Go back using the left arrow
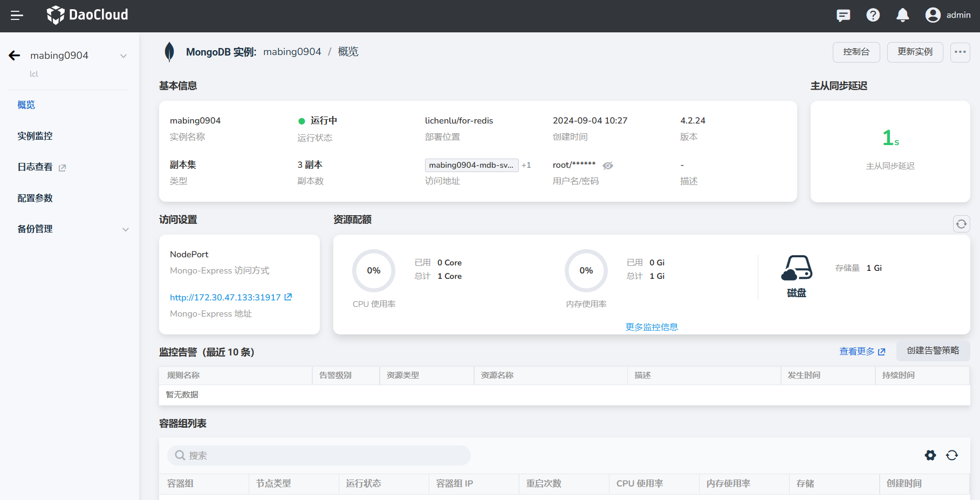The image size is (980, 500). click(15, 56)
